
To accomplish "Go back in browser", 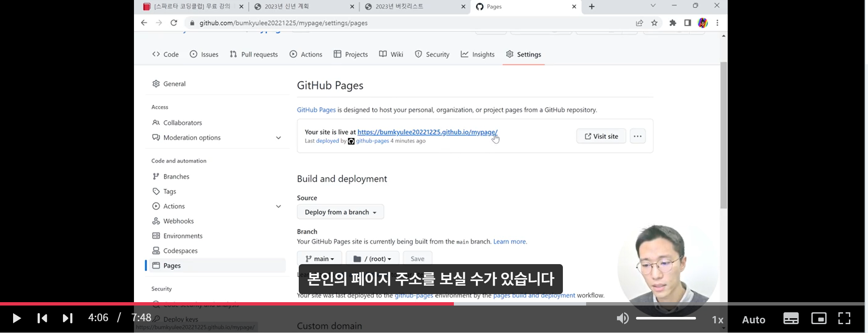I will pyautogui.click(x=144, y=23).
